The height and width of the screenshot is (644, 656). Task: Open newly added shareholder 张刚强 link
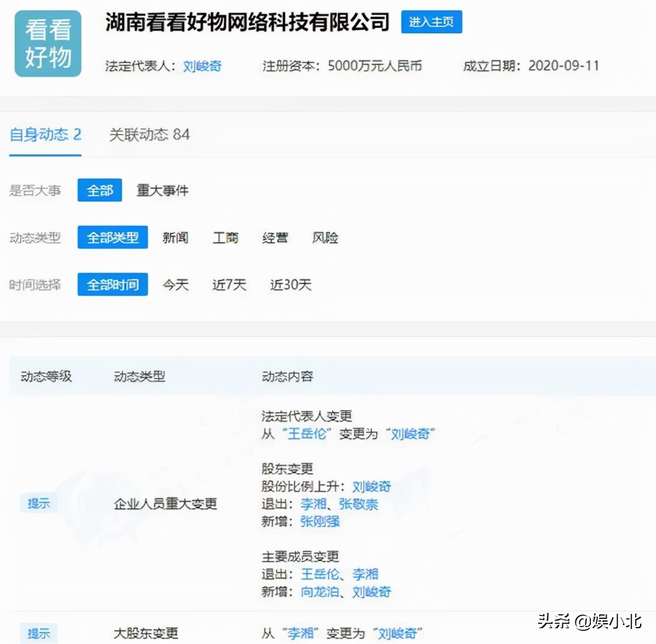(320, 521)
